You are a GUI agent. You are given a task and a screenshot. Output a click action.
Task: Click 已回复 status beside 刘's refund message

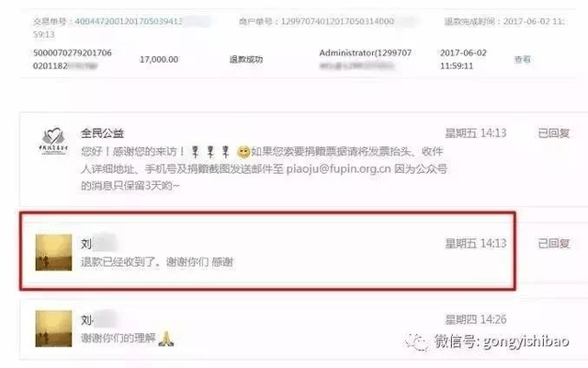click(553, 243)
